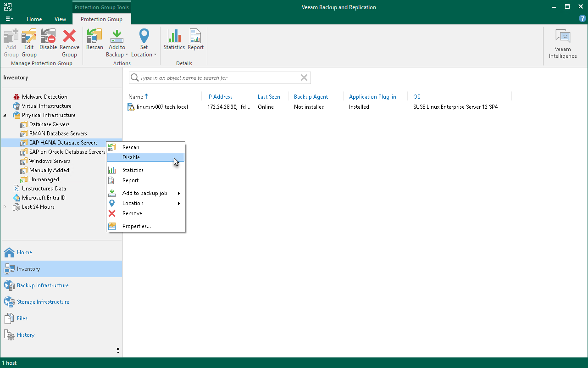This screenshot has height=368, width=588.
Task: Clear the search box with X icon
Action: [304, 78]
